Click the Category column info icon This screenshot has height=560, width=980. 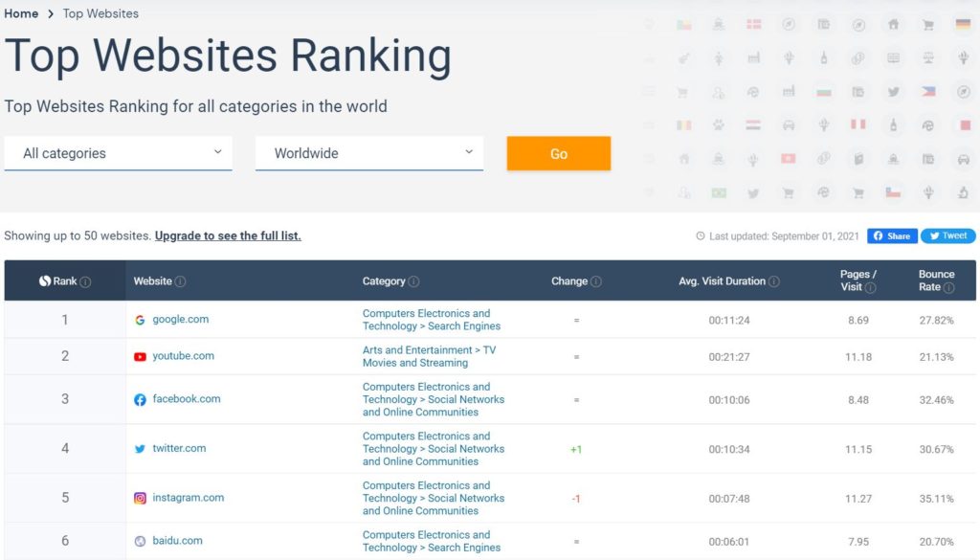point(413,281)
